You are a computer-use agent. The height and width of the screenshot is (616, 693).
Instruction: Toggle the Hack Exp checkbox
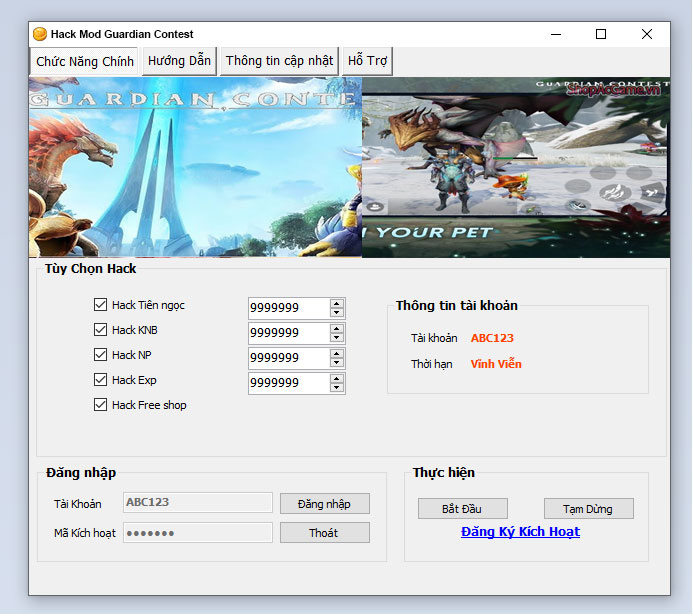point(100,380)
